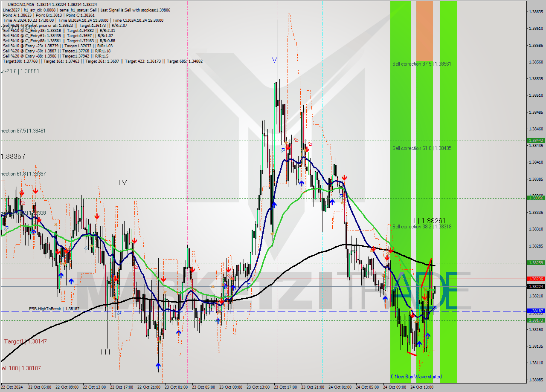This screenshot has height=392, width=546.
Task: Click '23 Oct 17:00' on the time axis
Action: 285,387
